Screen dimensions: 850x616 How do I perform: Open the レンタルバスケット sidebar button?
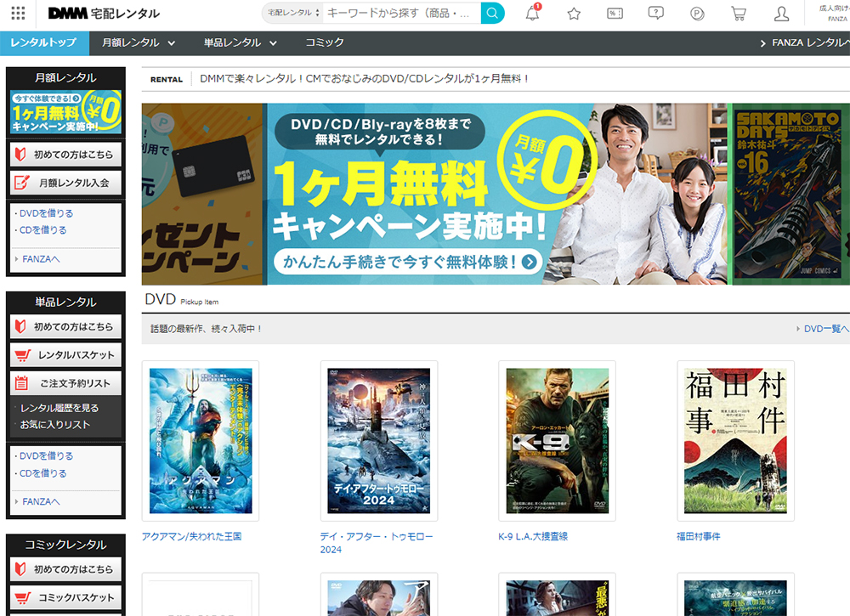(66, 355)
